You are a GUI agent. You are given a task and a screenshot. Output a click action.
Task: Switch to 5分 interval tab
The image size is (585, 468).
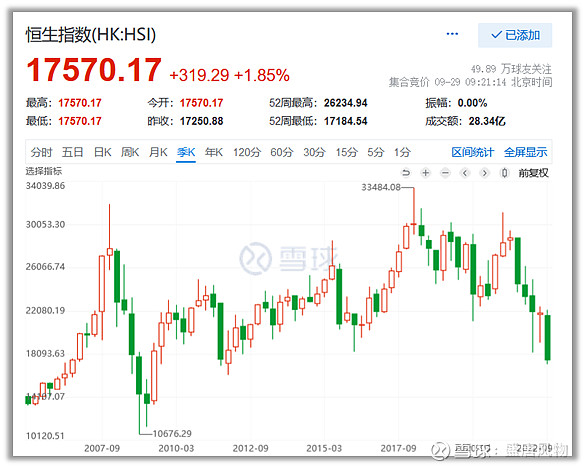point(375,152)
